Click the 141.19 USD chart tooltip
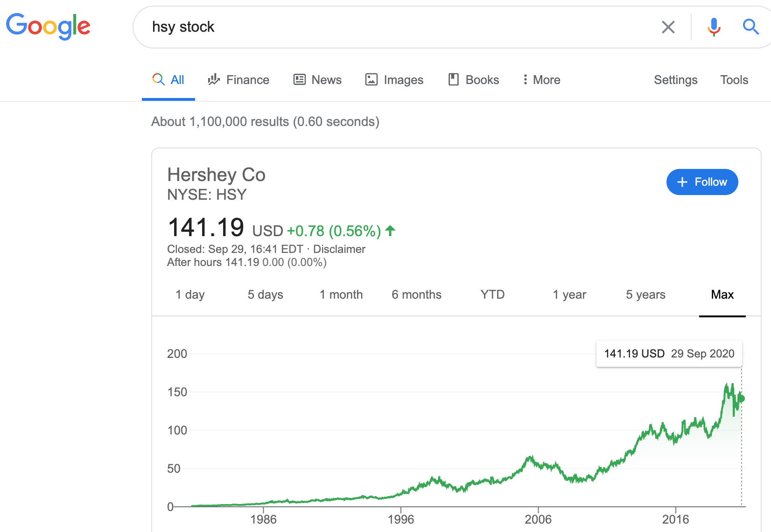Image resolution: width=771 pixels, height=532 pixels. tap(669, 354)
